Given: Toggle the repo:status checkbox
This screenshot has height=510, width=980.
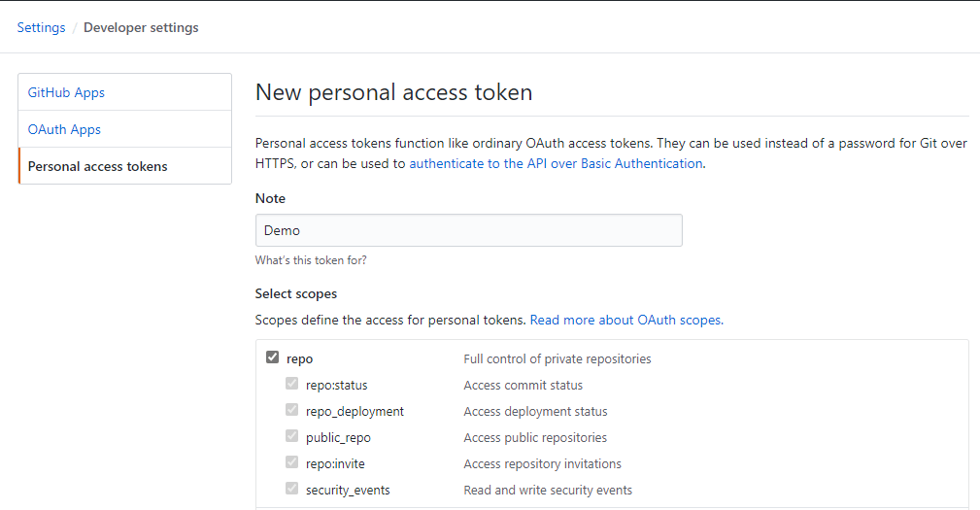Looking at the screenshot, I should 291,384.
